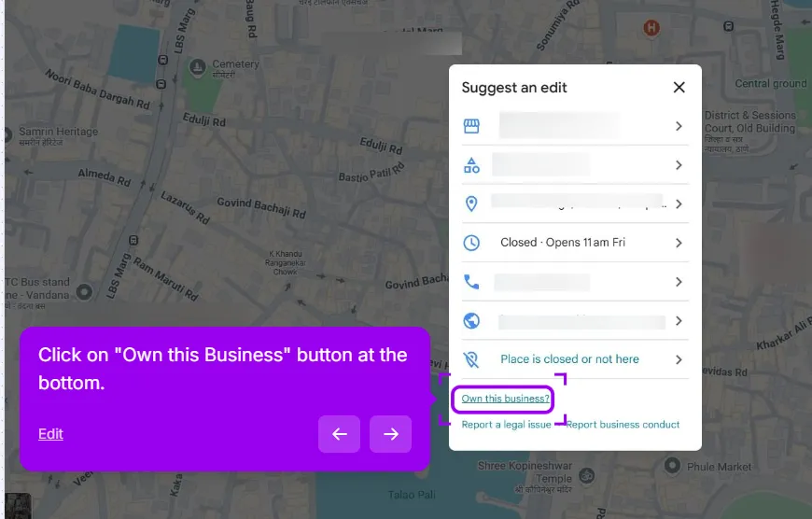The image size is (812, 519).
Task: Go to the next step with the right arrow
Action: click(x=390, y=434)
